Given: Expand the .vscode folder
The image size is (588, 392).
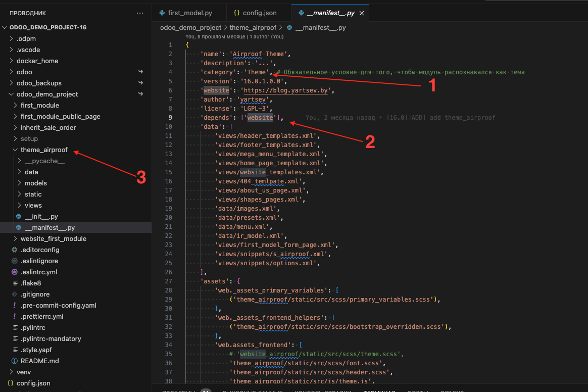Looking at the screenshot, I should (11, 50).
